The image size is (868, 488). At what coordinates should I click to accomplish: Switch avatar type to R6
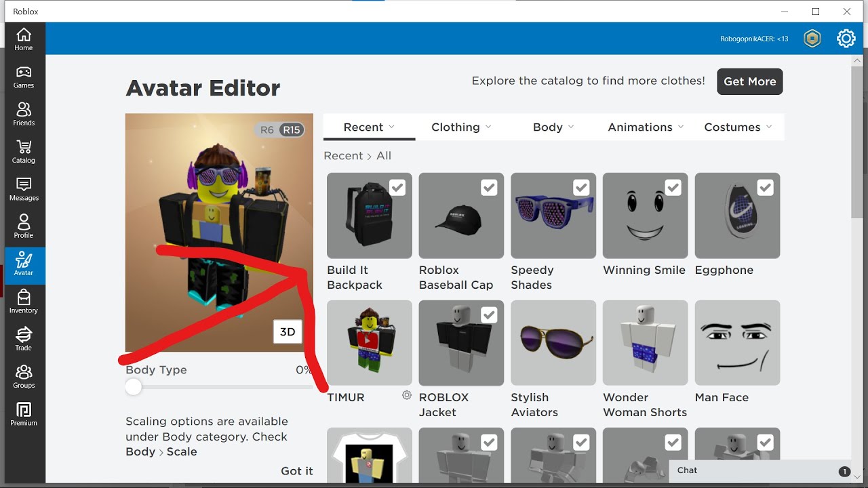tap(267, 130)
